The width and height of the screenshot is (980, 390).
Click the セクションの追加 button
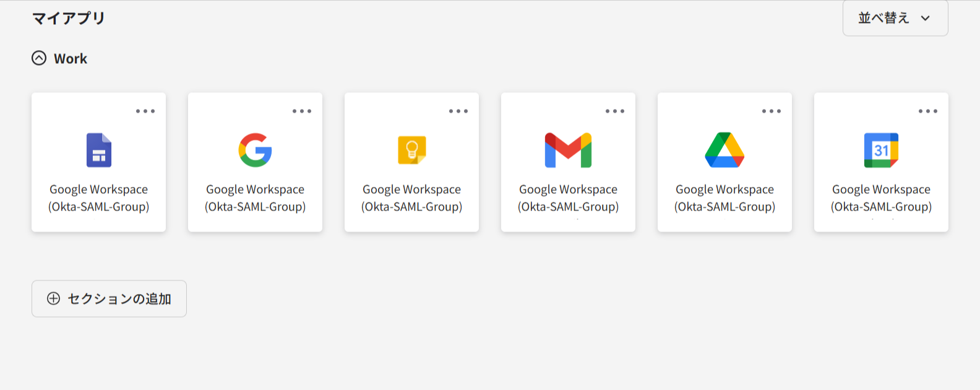(x=109, y=299)
